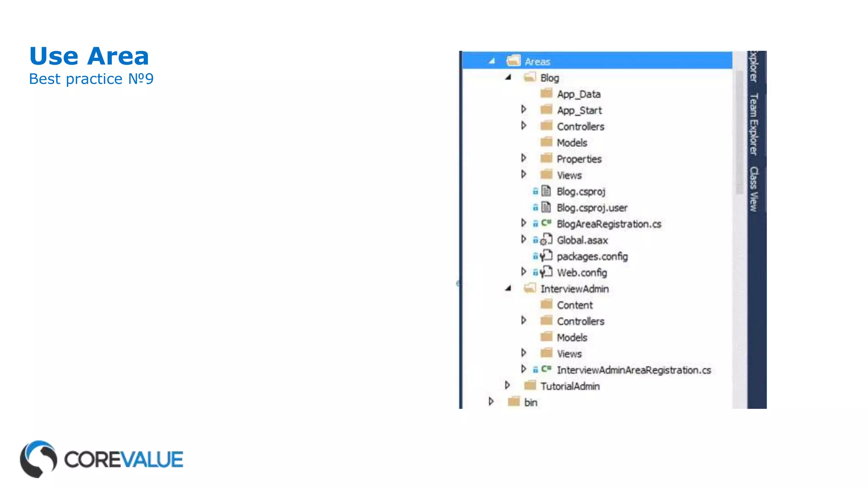Viewport: 868px width, 488px height.
Task: Collapse the InterviewAdmin folder node
Action: pos(508,288)
